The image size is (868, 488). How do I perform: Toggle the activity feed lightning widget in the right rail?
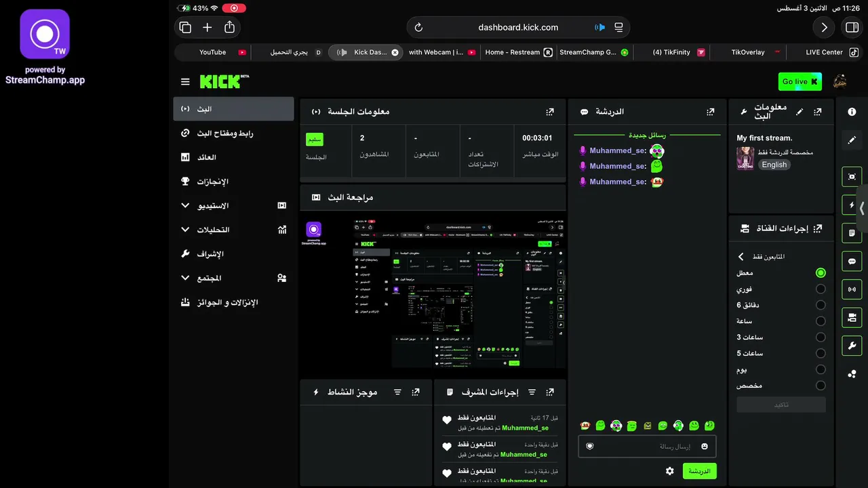(852, 205)
